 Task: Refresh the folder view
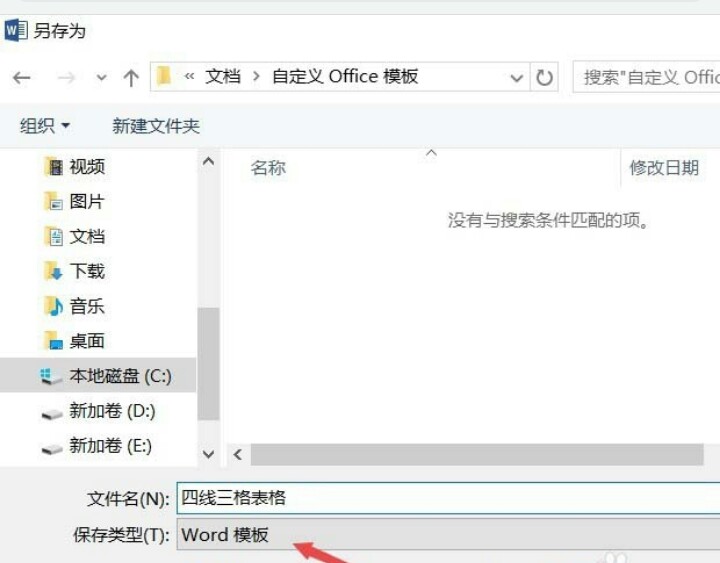[544, 77]
